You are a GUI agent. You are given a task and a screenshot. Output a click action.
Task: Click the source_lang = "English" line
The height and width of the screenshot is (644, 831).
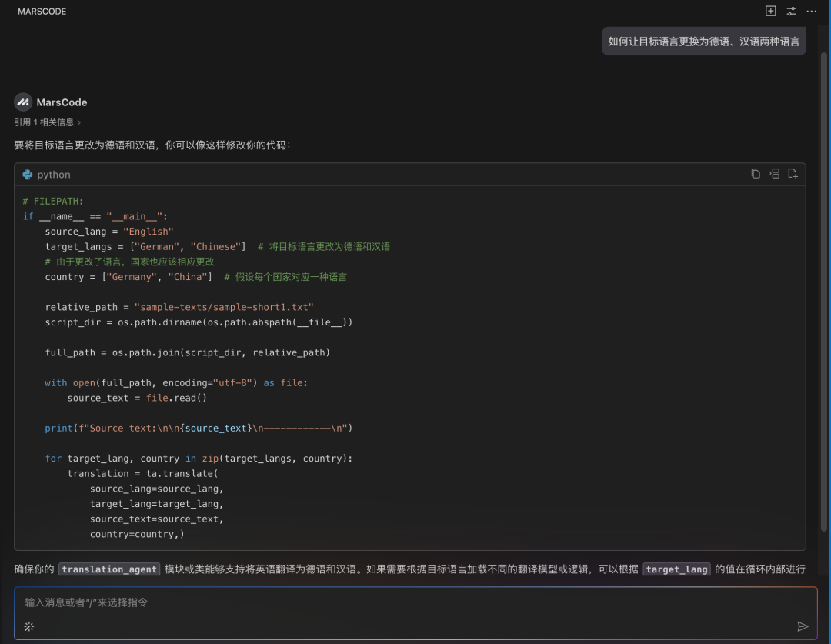coord(109,232)
